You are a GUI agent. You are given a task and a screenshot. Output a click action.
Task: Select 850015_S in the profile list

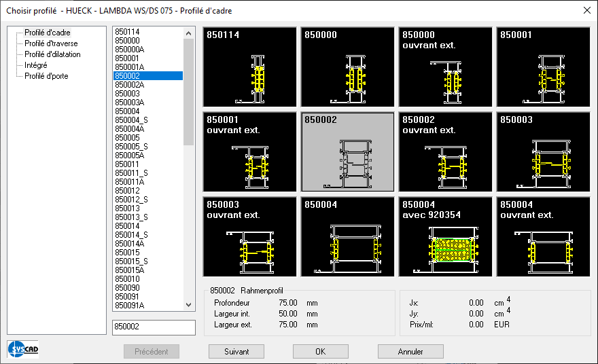click(x=148, y=261)
